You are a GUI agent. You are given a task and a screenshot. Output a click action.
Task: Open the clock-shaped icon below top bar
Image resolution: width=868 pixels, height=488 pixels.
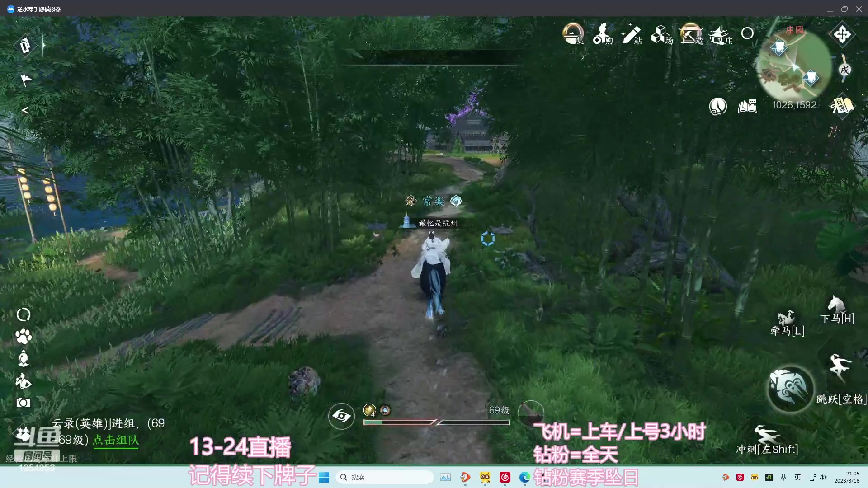(718, 106)
